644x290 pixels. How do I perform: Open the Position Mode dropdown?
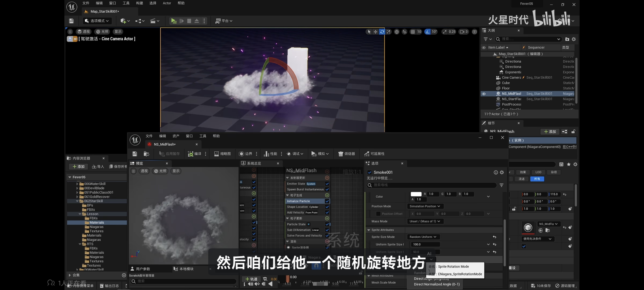click(425, 206)
